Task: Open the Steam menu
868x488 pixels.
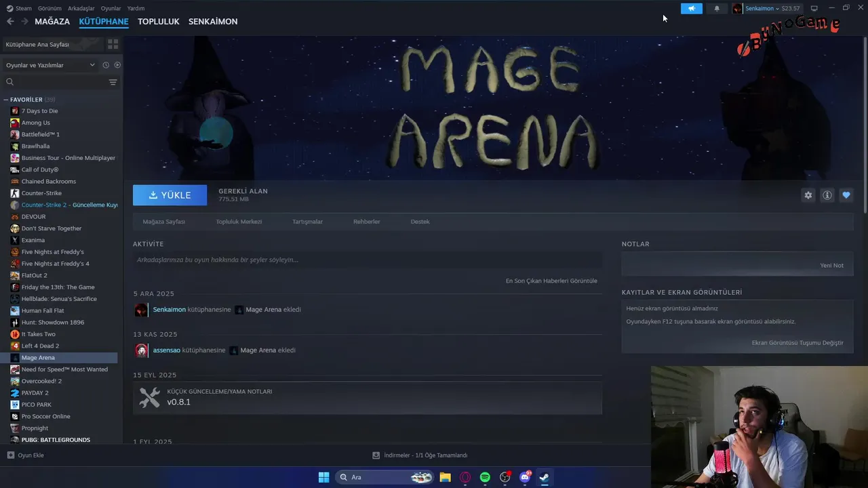Action: 19,8
